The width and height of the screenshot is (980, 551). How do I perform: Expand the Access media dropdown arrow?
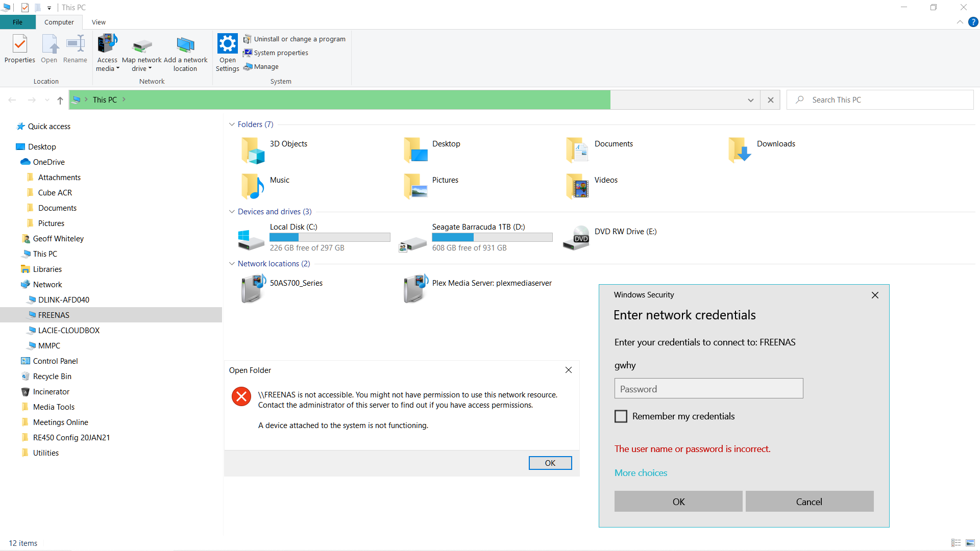(x=118, y=68)
